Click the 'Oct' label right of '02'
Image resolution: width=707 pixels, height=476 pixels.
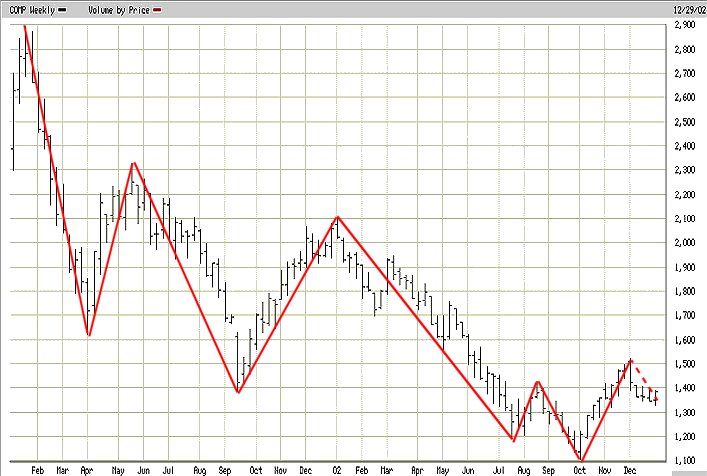(579, 470)
